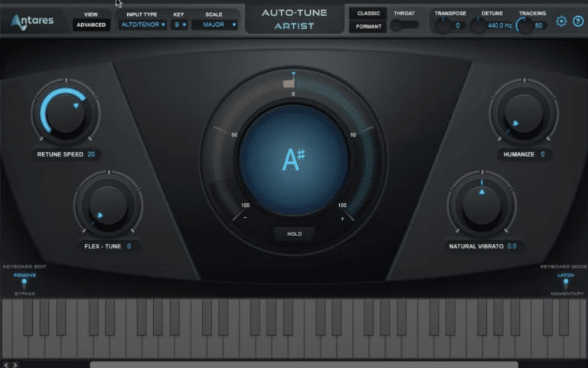Click the Flex-Tune knob

coord(108,205)
